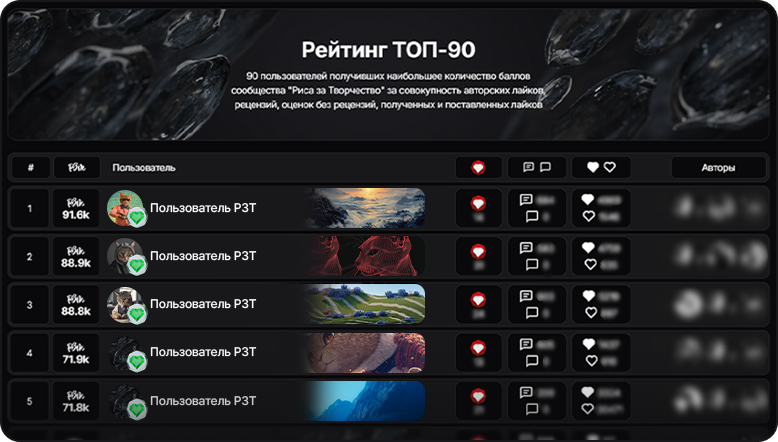Click the Авторы column header
Image resolution: width=778 pixels, height=442 pixels.
(x=718, y=168)
